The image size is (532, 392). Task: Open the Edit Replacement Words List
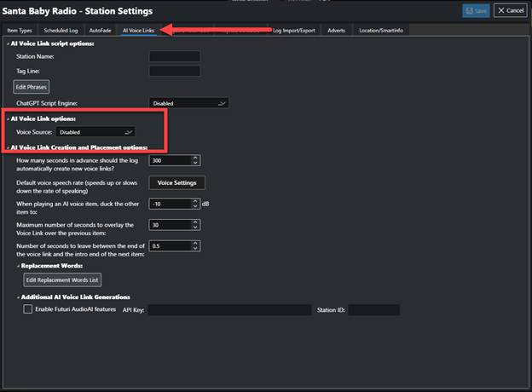click(62, 280)
